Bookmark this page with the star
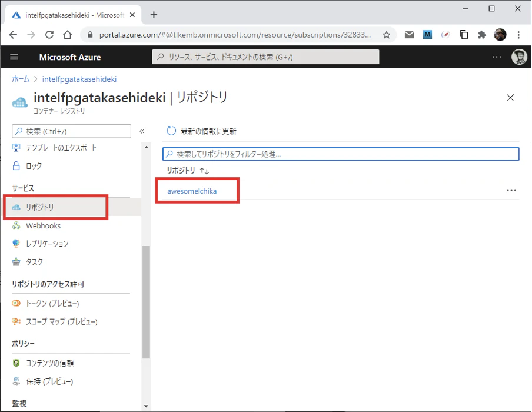This screenshot has height=412, width=532. [x=386, y=35]
